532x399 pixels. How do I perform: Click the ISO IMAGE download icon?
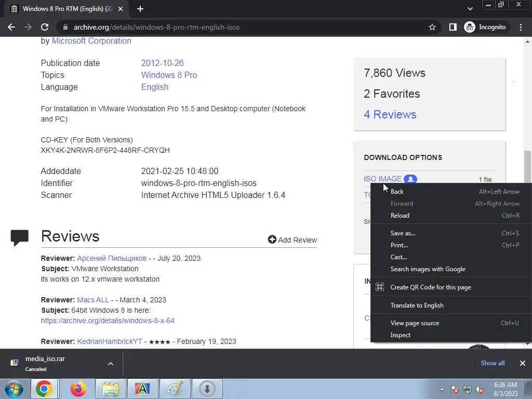[410, 179]
